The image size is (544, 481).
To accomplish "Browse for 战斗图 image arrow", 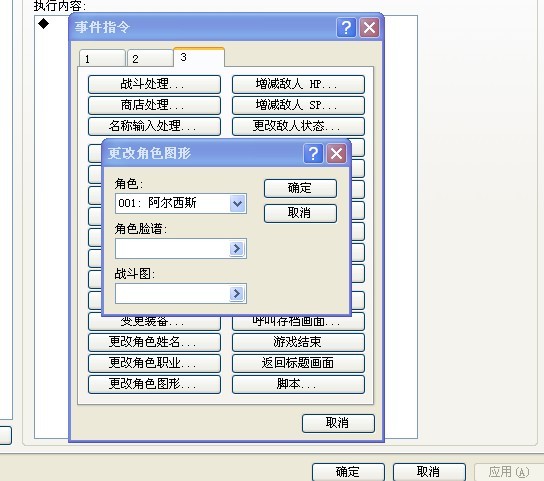I will (x=237, y=294).
